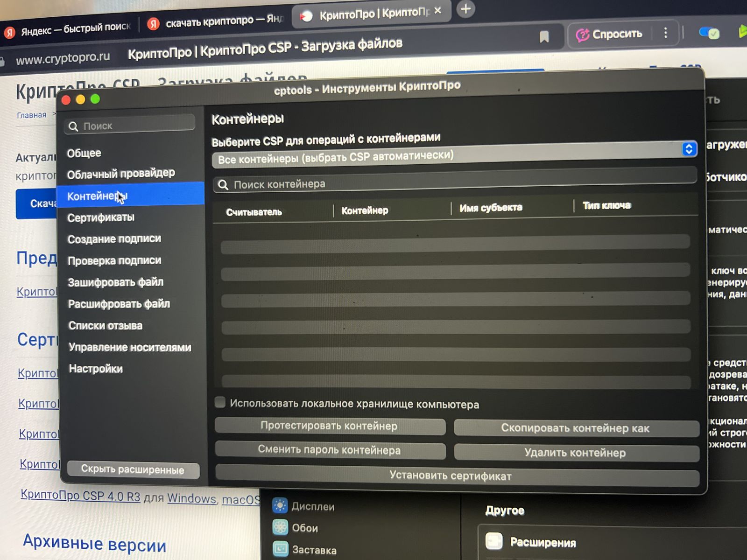Open the Общее section in cptools sidebar
The image size is (747, 560).
click(84, 153)
